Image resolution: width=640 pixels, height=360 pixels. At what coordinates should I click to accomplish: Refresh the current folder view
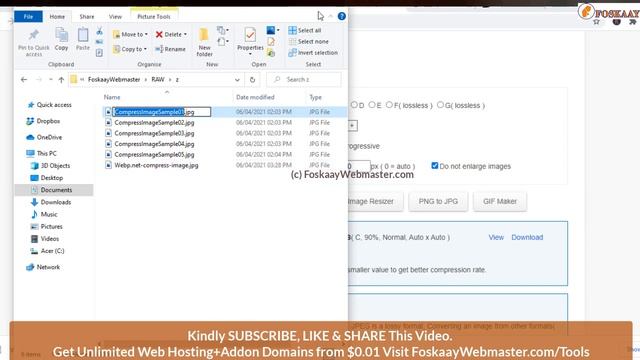(x=252, y=80)
